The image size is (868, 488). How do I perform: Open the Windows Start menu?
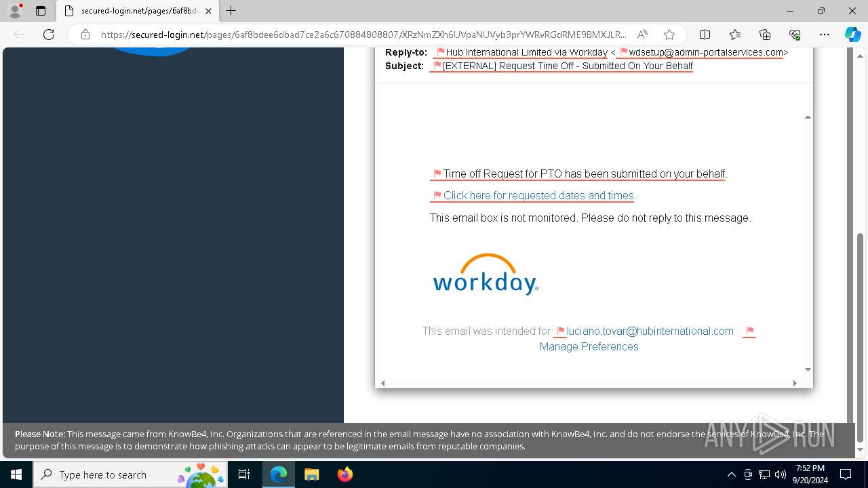(x=16, y=474)
